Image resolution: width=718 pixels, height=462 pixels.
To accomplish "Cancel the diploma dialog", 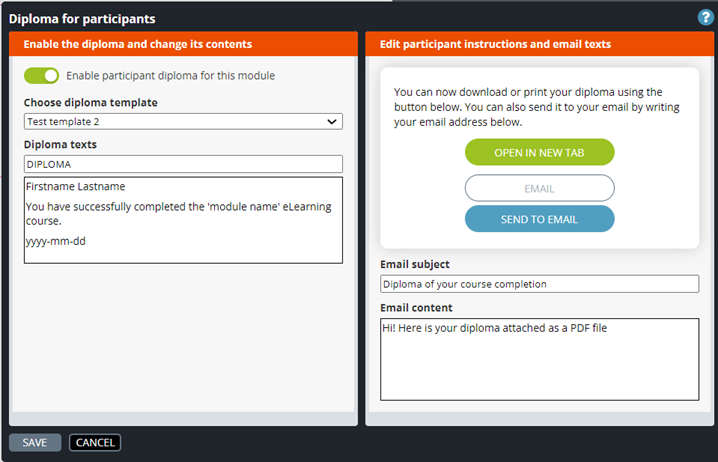I will (95, 443).
